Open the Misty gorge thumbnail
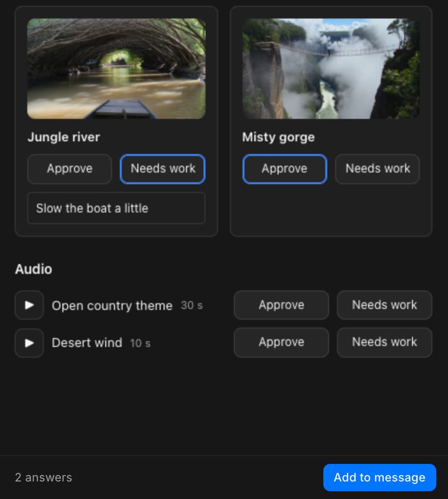 click(x=331, y=68)
